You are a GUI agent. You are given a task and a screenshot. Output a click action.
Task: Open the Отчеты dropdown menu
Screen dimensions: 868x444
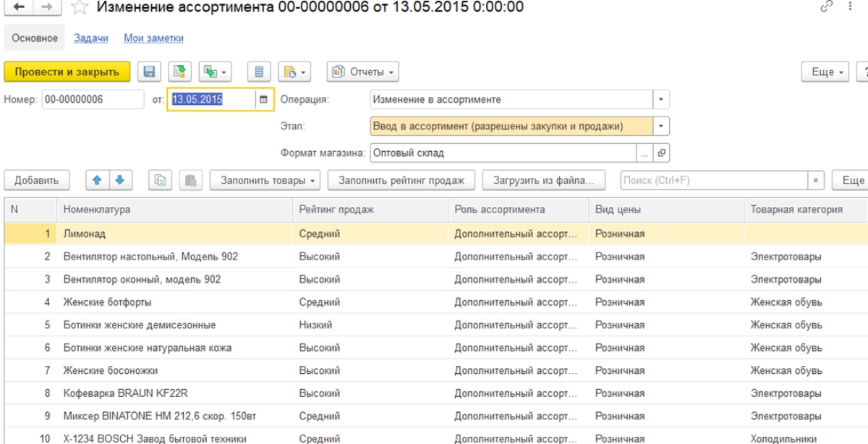coord(363,72)
